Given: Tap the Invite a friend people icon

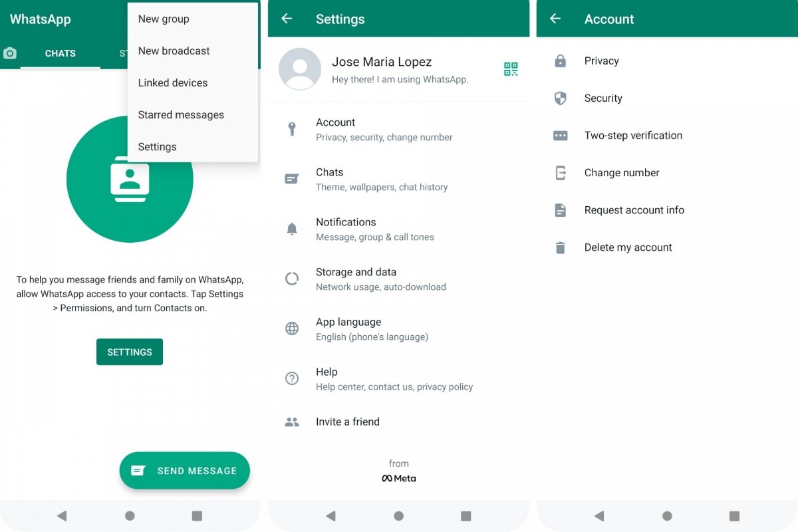Looking at the screenshot, I should click(x=291, y=422).
